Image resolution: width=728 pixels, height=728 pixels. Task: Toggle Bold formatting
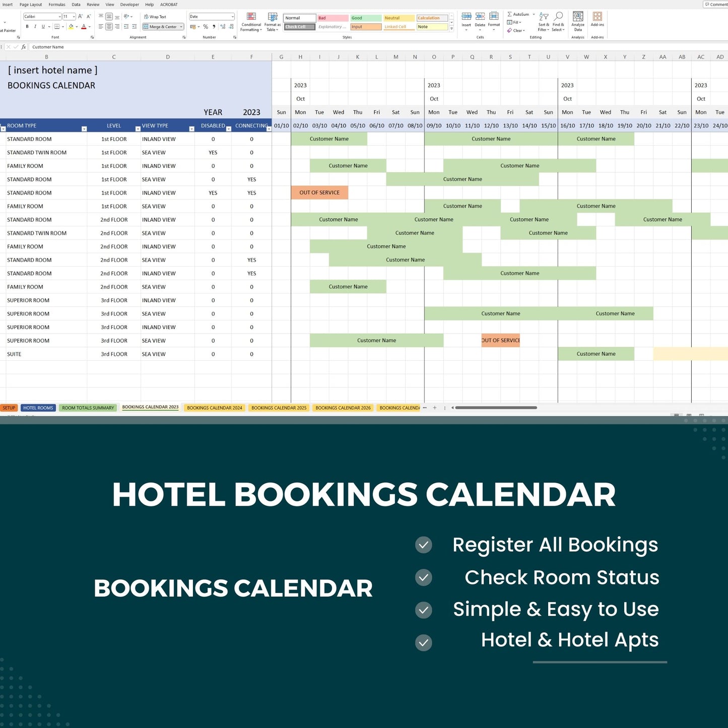pos(27,27)
